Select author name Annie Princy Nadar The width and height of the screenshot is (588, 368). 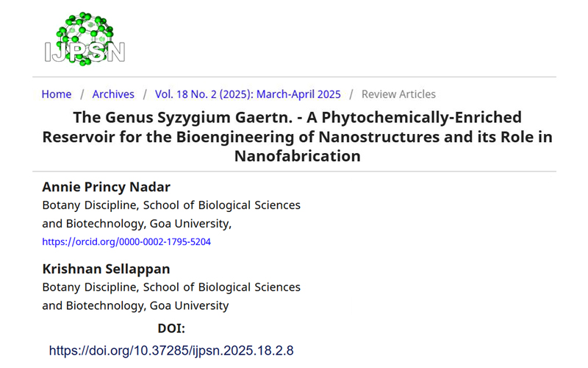point(105,187)
